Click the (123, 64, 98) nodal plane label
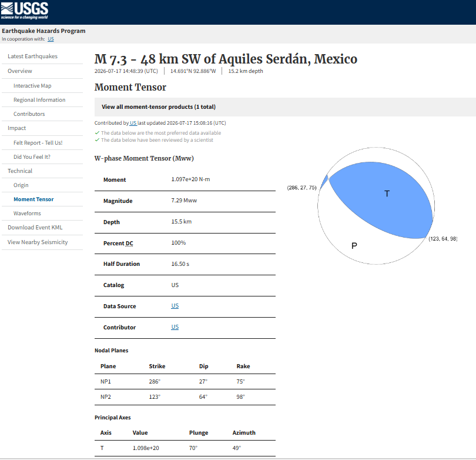 coord(443,238)
